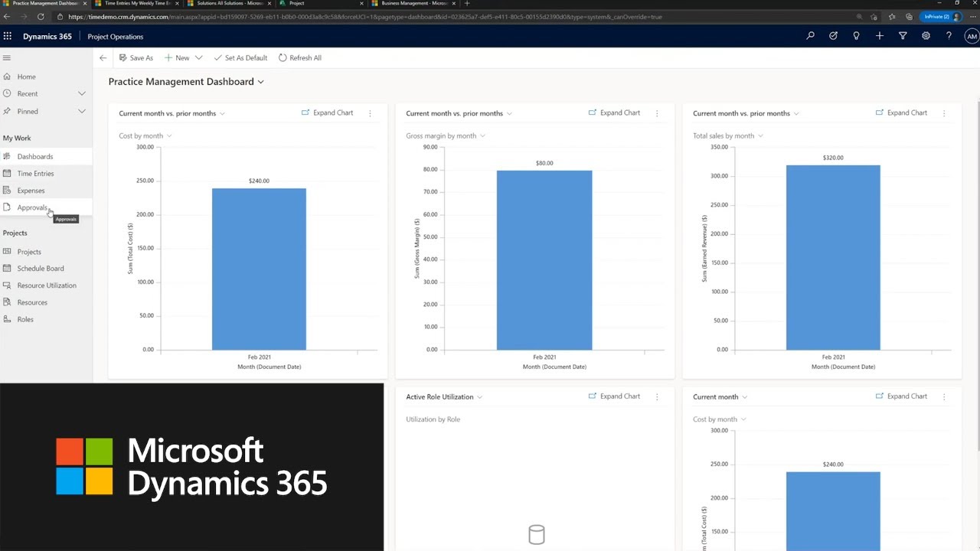Open Practice Management Dashboard selector dropdown
This screenshot has height=551, width=980.
click(261, 82)
